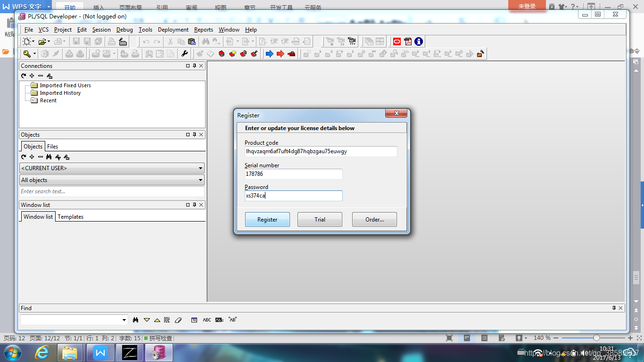This screenshot has height=362, width=644.
Task: Expand the Open icon's dropdown arrow
Action: 48,41
